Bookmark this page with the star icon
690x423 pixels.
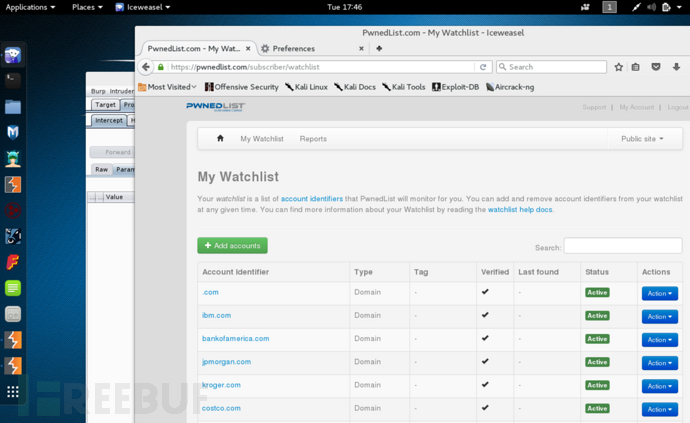click(619, 67)
